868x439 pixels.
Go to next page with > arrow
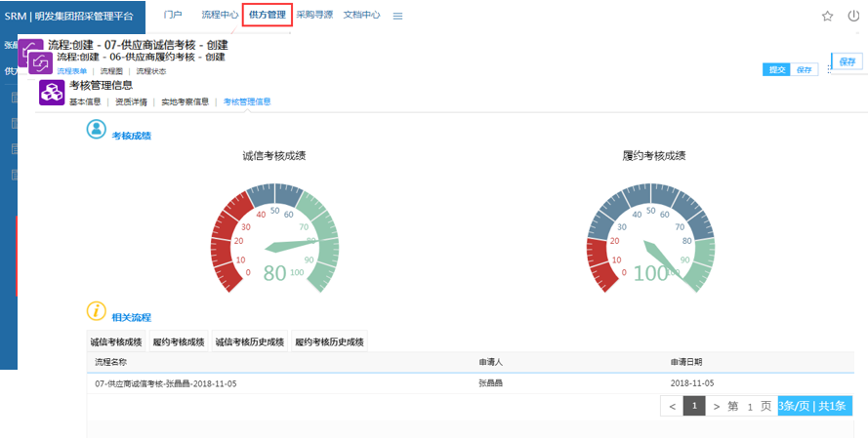pos(717,406)
